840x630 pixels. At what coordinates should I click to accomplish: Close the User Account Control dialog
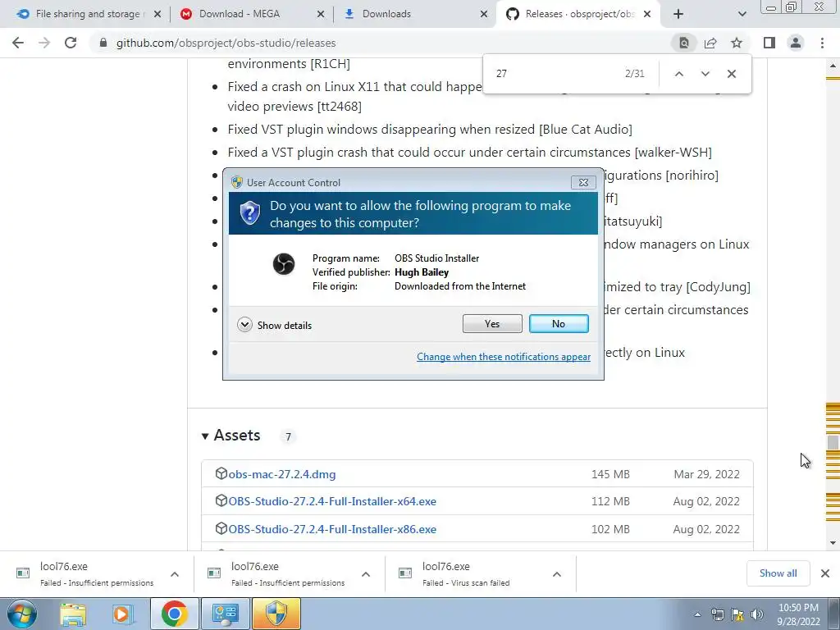coord(583,183)
